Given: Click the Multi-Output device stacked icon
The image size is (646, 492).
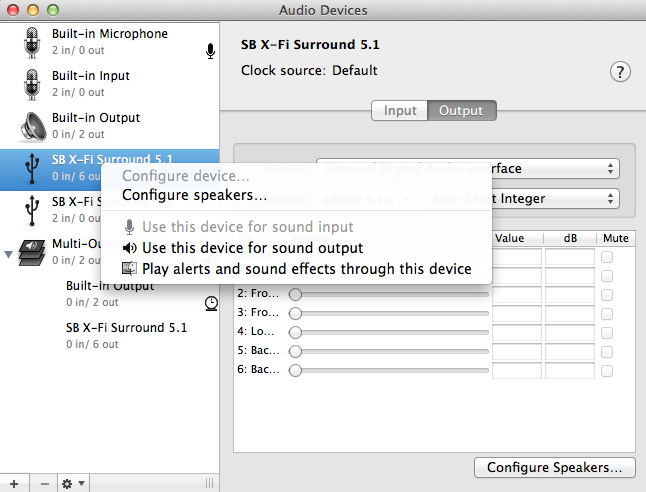Looking at the screenshot, I should (x=32, y=252).
